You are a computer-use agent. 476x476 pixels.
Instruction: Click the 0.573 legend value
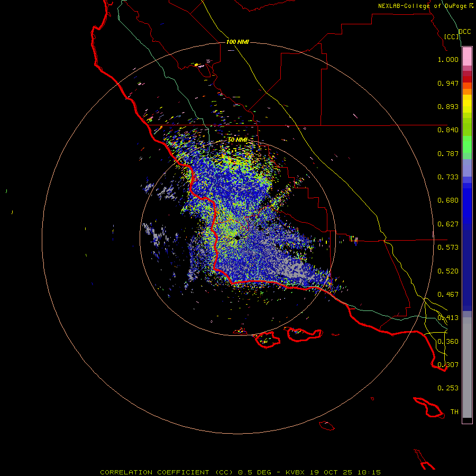(448, 248)
